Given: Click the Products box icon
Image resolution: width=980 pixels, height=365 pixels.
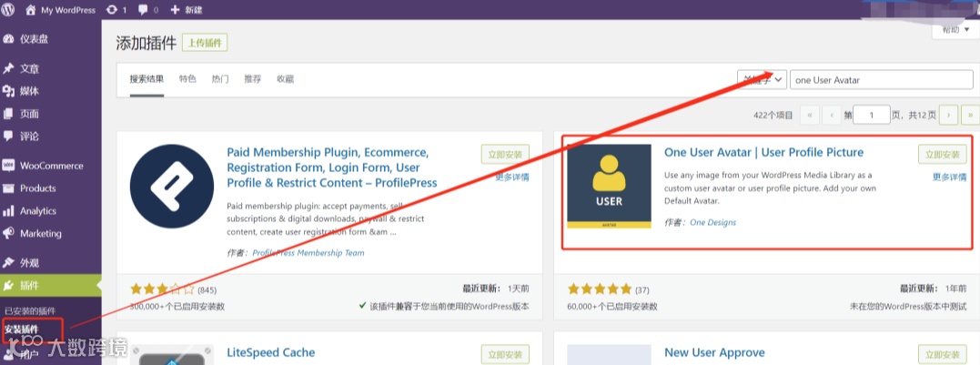Looking at the screenshot, I should [x=8, y=188].
